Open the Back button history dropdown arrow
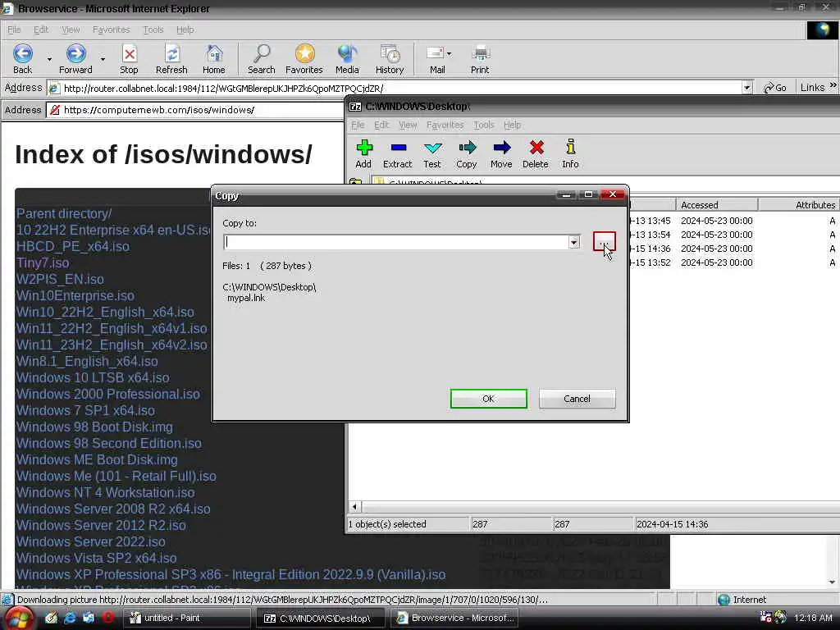The width and height of the screenshot is (840, 630). point(49,59)
